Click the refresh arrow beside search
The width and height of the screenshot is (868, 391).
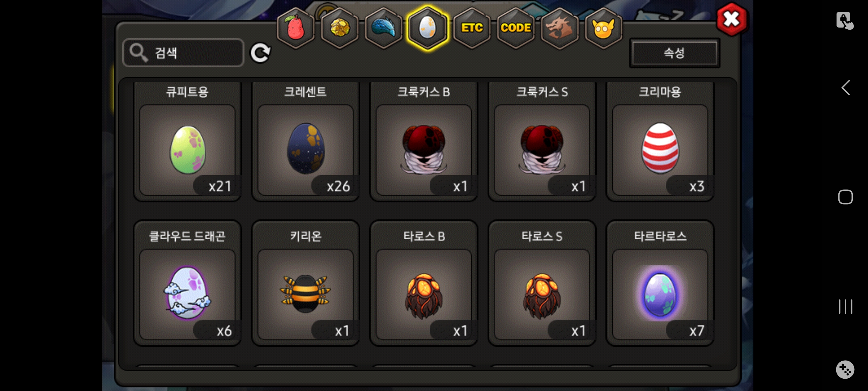point(260,53)
